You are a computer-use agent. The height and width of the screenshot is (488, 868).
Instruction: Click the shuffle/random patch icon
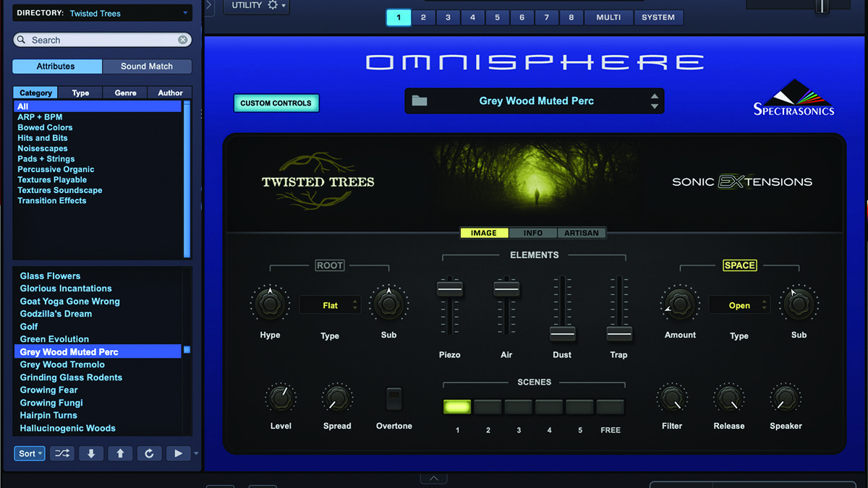point(62,453)
